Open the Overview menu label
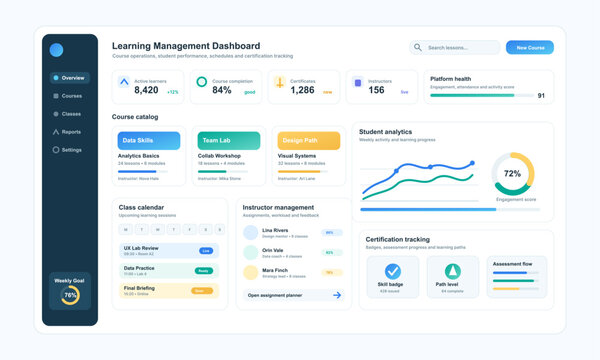Screen dimensions: 600x360 (x=73, y=78)
